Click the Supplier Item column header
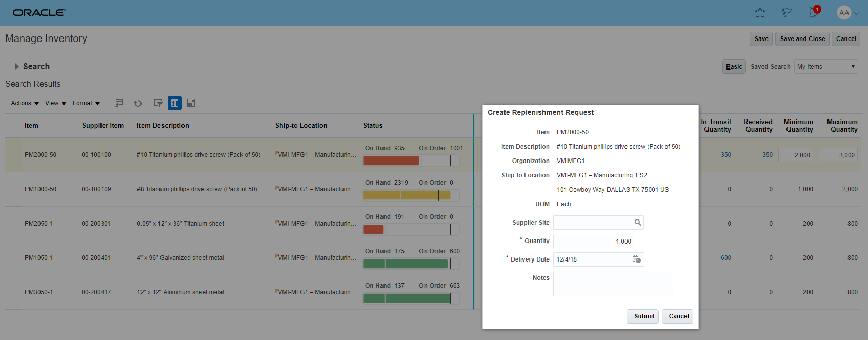868x340 pixels. (x=103, y=126)
